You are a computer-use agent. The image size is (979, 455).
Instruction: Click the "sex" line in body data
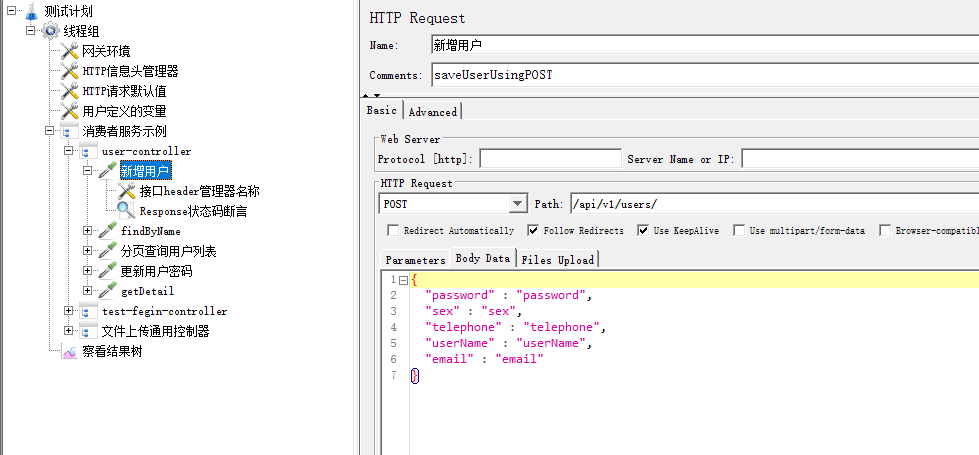click(x=473, y=311)
